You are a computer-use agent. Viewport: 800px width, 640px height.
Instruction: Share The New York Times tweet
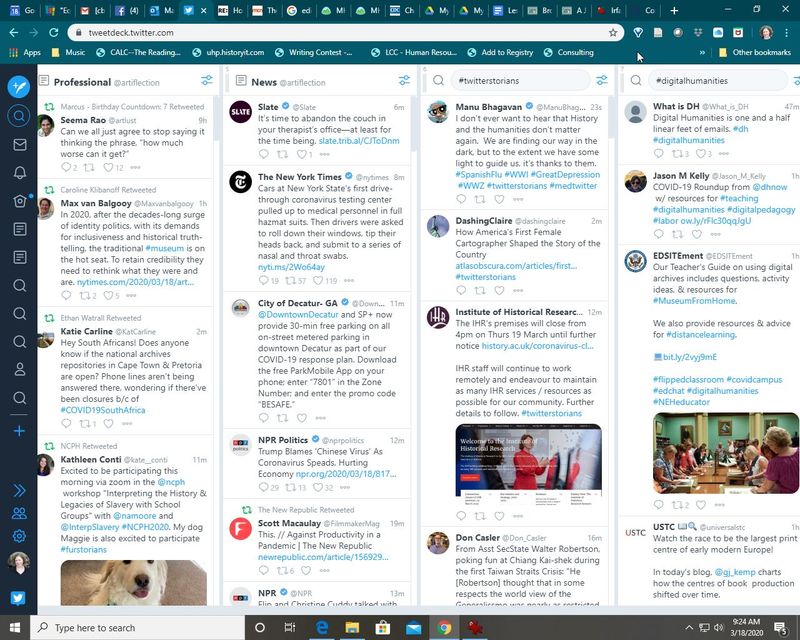point(348,280)
